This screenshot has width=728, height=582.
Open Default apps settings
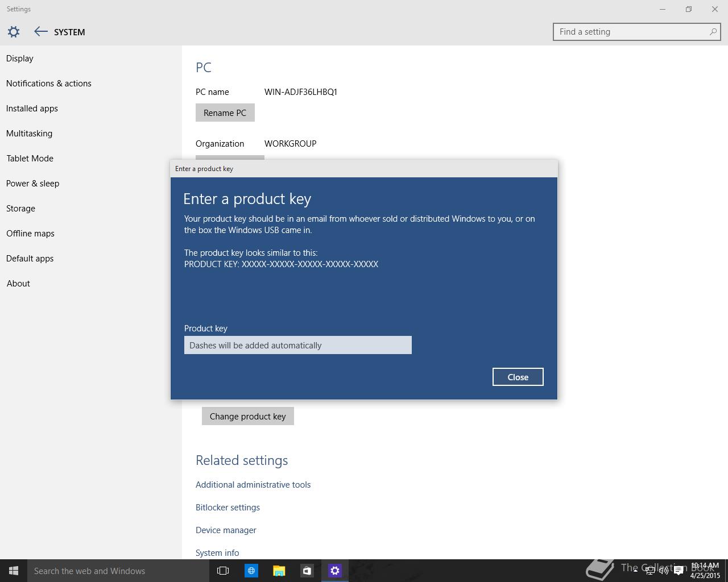[x=91, y=259]
